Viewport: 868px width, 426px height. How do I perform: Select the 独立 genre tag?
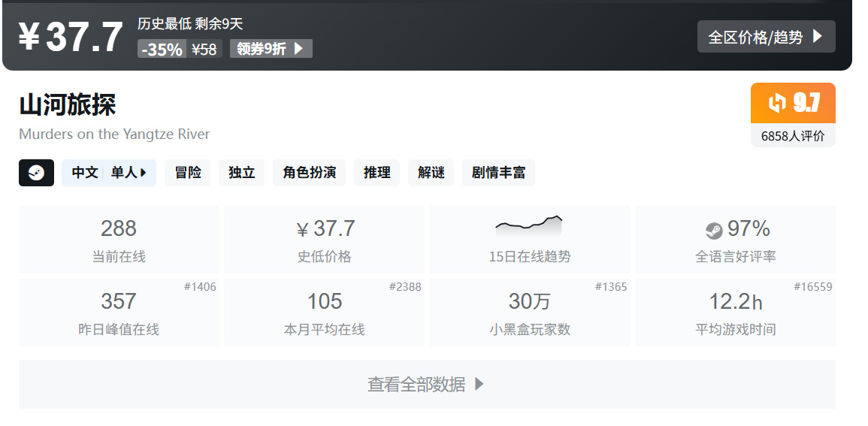coord(242,173)
